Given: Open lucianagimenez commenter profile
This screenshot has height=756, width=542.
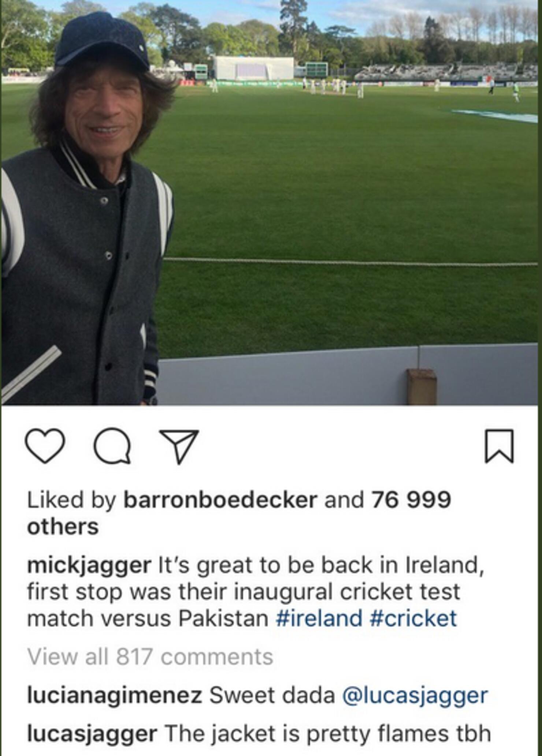Looking at the screenshot, I should tap(114, 696).
